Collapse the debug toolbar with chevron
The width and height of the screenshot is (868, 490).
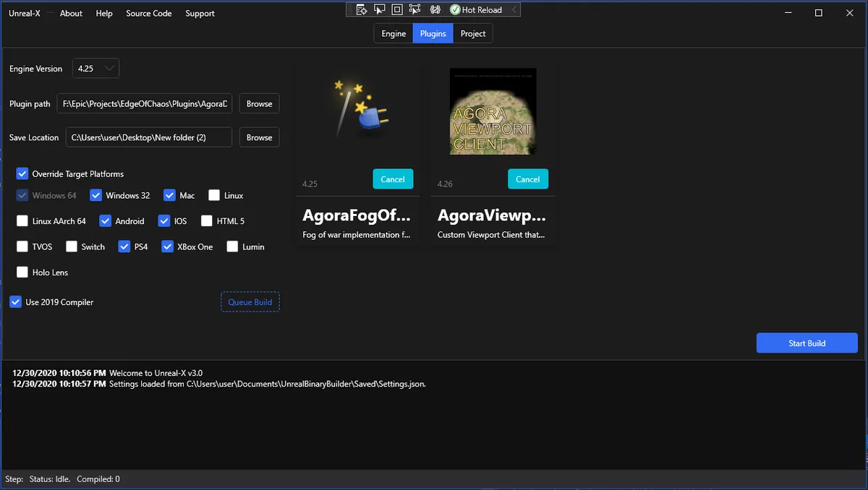pyautogui.click(x=514, y=10)
